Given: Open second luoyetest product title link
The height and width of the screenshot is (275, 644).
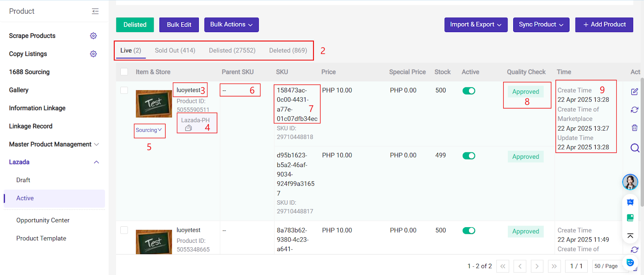Looking at the screenshot, I should pyautogui.click(x=188, y=230).
